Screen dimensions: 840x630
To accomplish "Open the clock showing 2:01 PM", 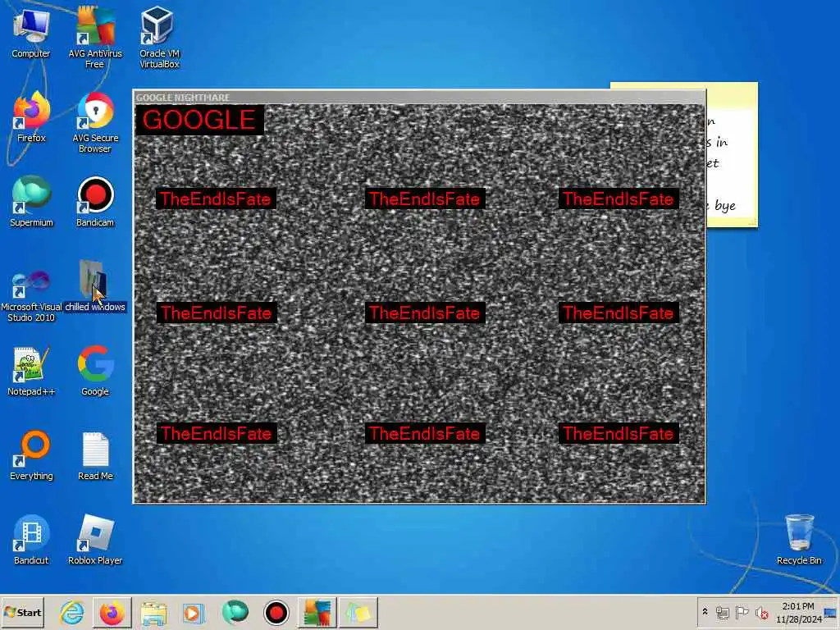I will 798,612.
